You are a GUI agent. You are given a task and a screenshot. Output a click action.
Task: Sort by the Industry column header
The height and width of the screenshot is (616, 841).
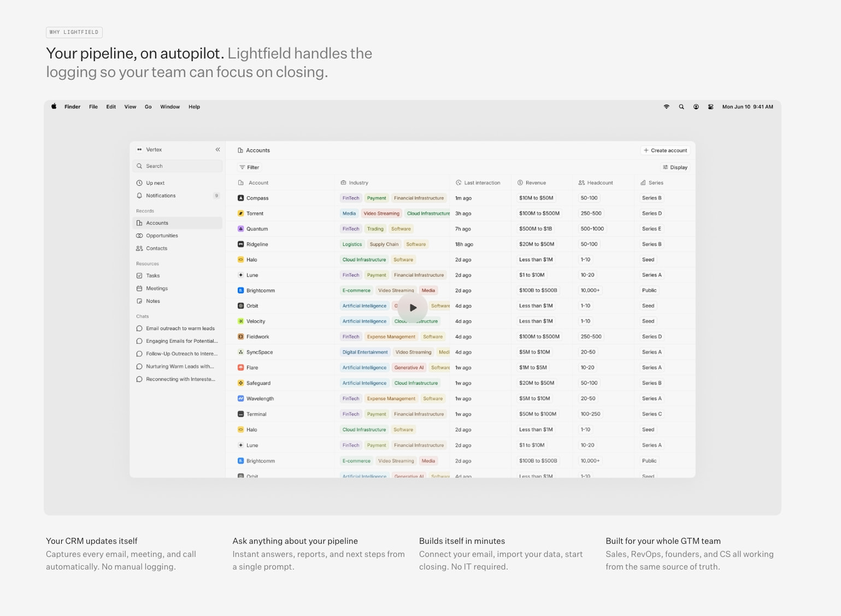pos(355,183)
